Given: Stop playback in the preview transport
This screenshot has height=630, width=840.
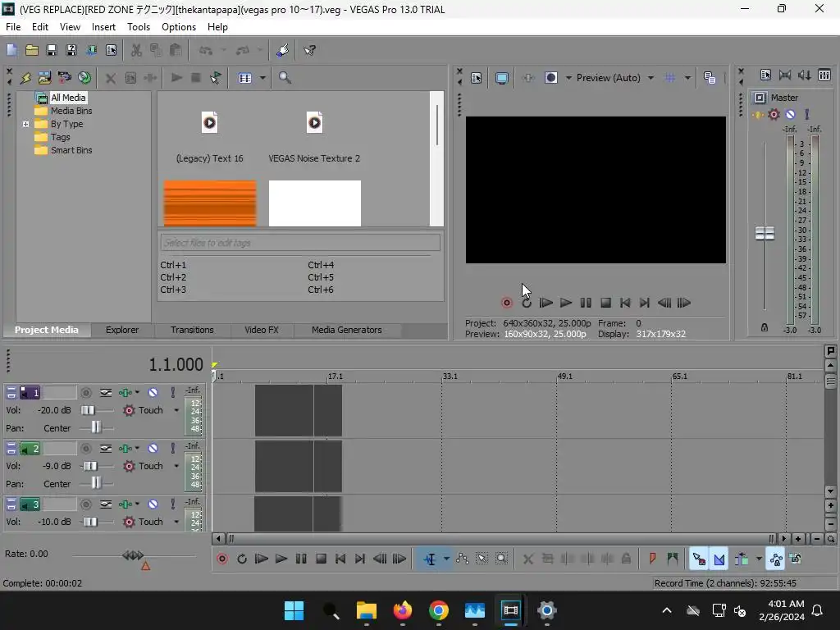Looking at the screenshot, I should pyautogui.click(x=605, y=303).
